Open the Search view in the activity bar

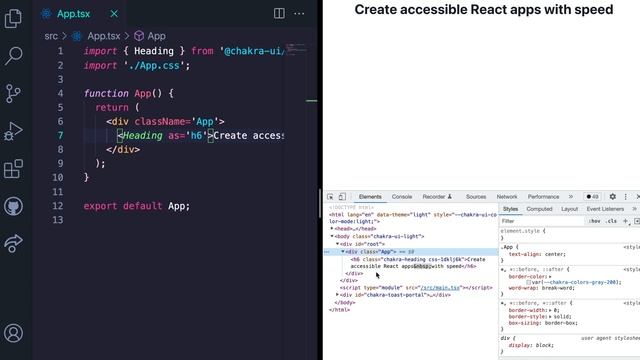(x=13, y=56)
